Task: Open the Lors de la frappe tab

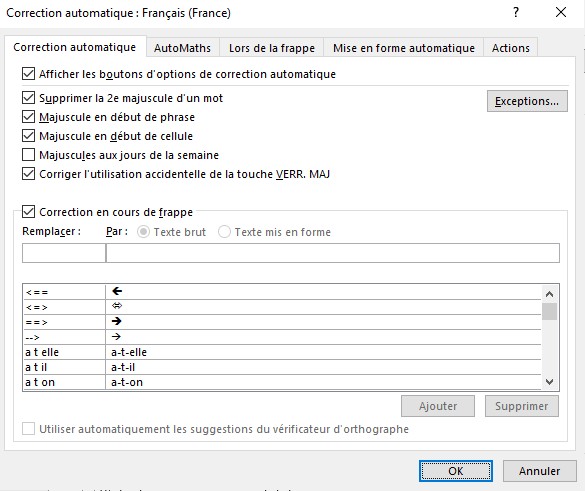Action: point(272,48)
